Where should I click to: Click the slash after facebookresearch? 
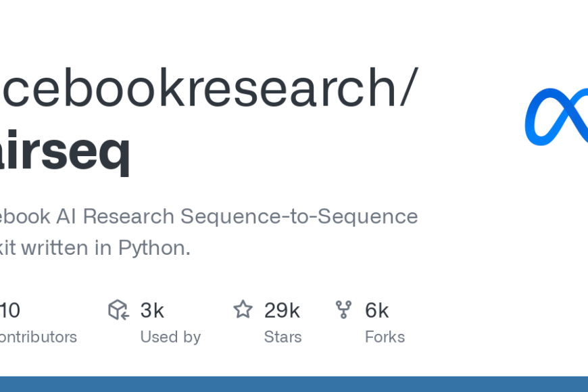tap(409, 87)
